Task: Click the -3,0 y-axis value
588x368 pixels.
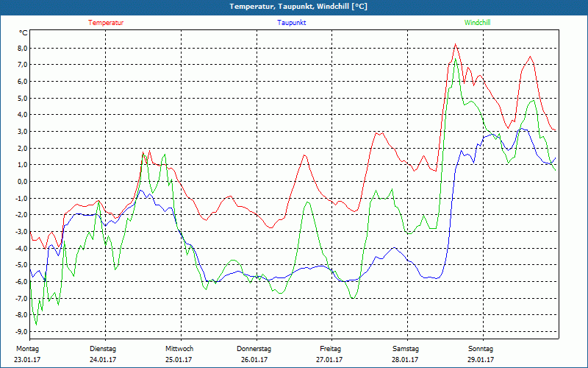Action: [22, 231]
